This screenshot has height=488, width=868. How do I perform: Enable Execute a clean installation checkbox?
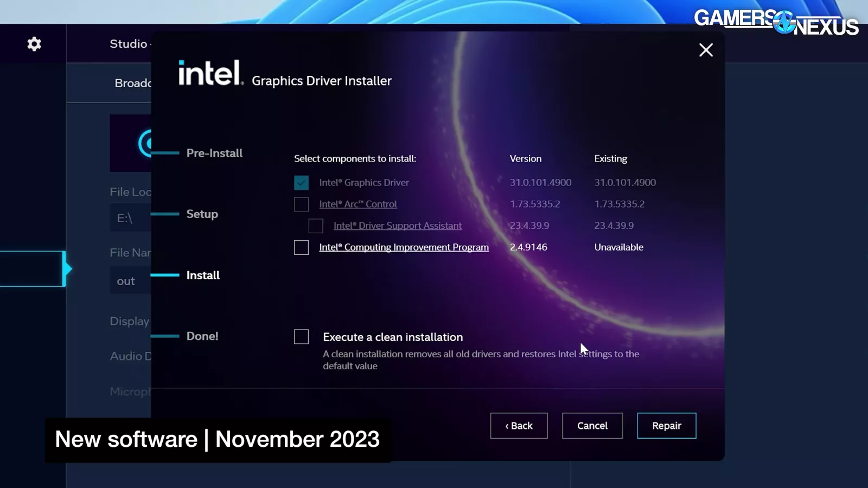pyautogui.click(x=301, y=337)
